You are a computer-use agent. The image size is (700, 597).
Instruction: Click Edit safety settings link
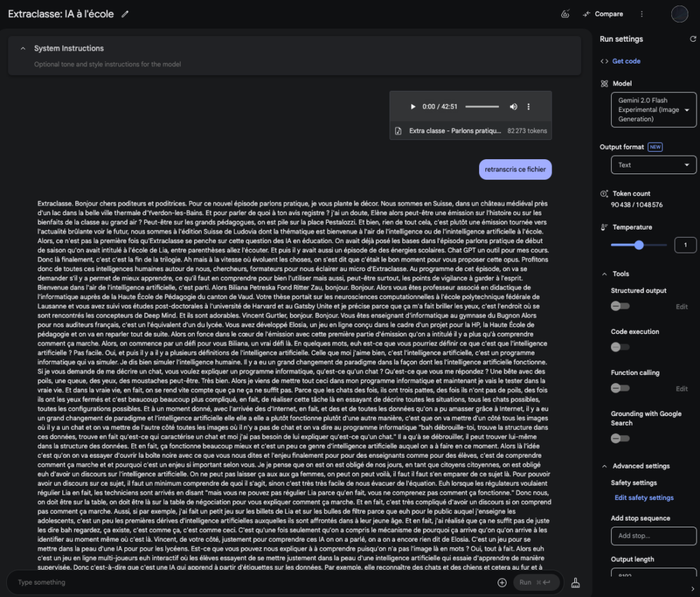coord(644,497)
